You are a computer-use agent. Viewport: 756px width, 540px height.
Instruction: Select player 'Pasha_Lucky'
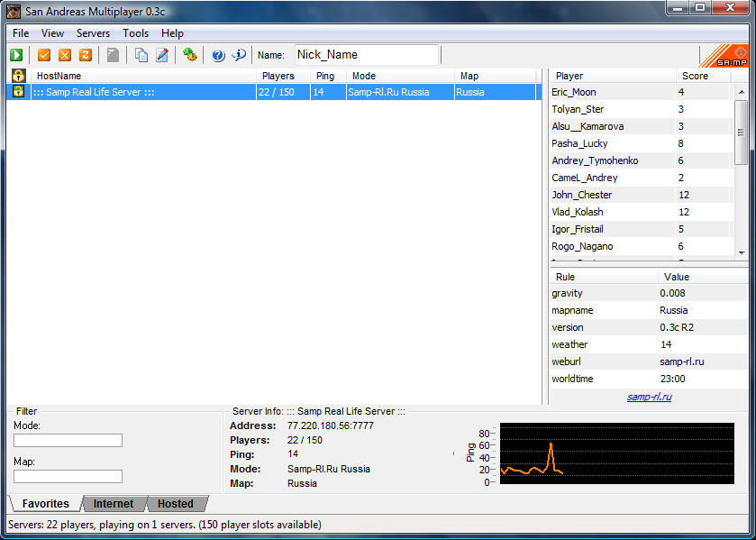coord(579,144)
